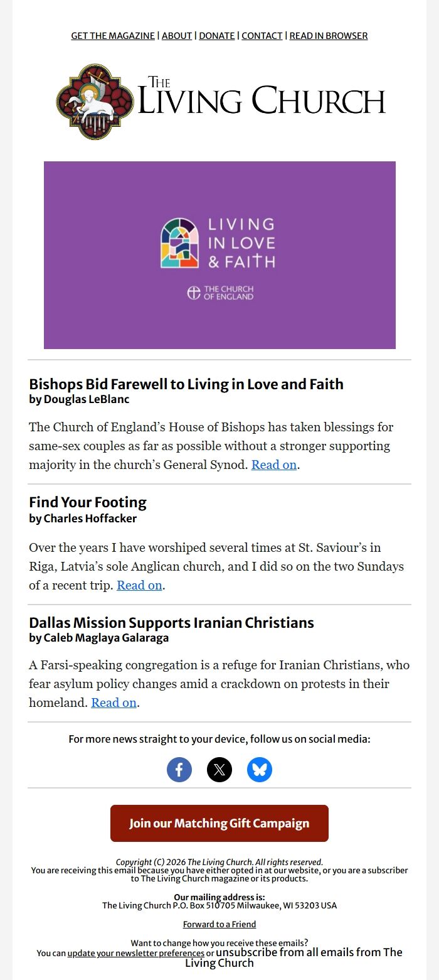This screenshot has height=980, width=439.
Task: Click the DONATE link
Action: [x=217, y=36]
